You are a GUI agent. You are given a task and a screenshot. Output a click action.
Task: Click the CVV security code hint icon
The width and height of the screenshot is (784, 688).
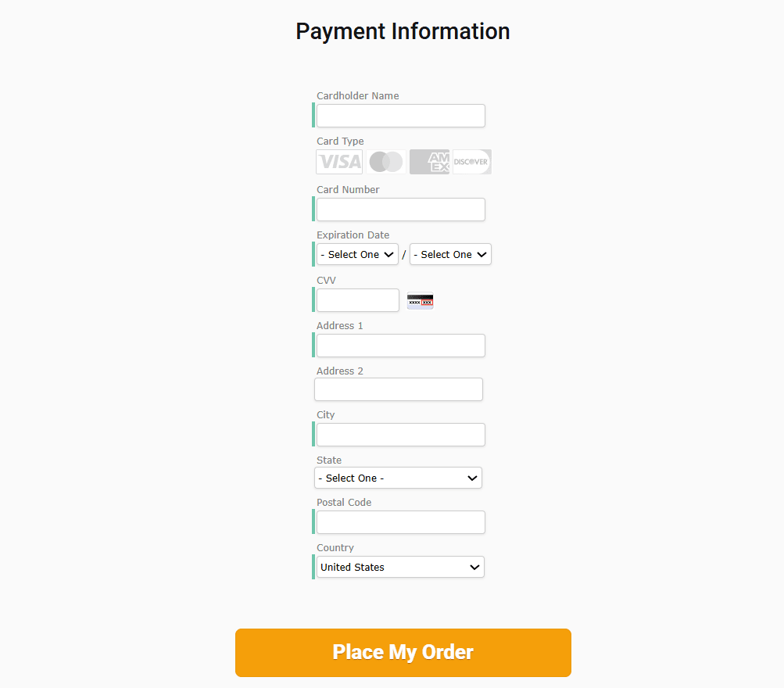[420, 299]
